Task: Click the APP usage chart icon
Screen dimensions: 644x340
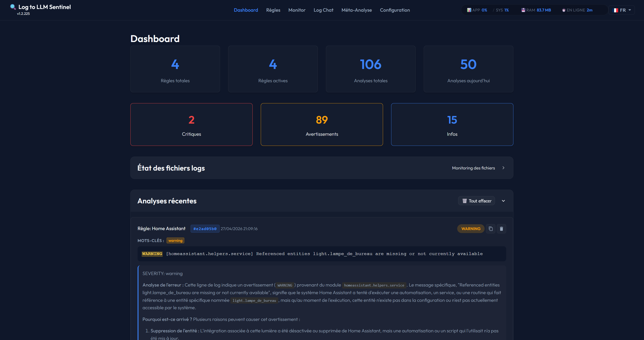Action: click(469, 10)
